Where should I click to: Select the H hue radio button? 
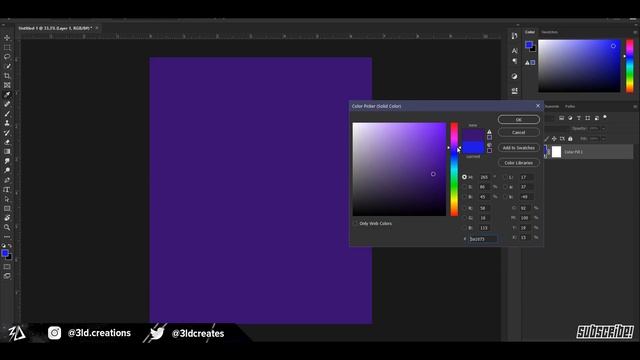[464, 177]
